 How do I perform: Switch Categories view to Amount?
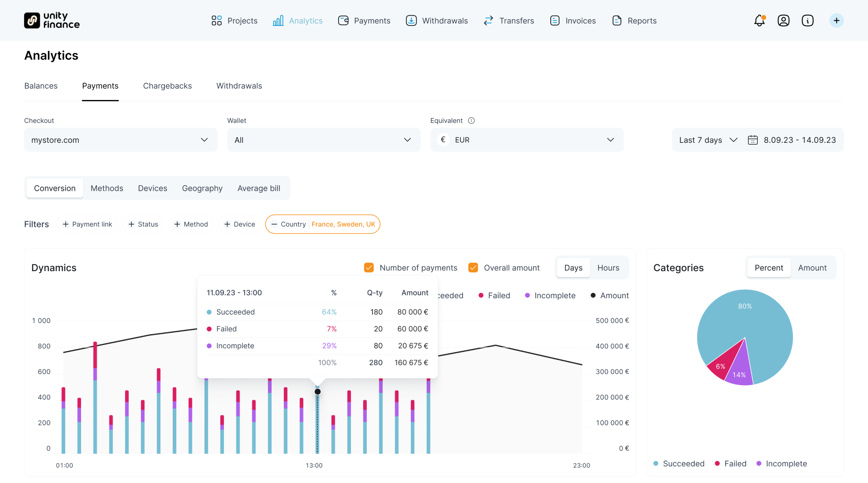point(812,268)
